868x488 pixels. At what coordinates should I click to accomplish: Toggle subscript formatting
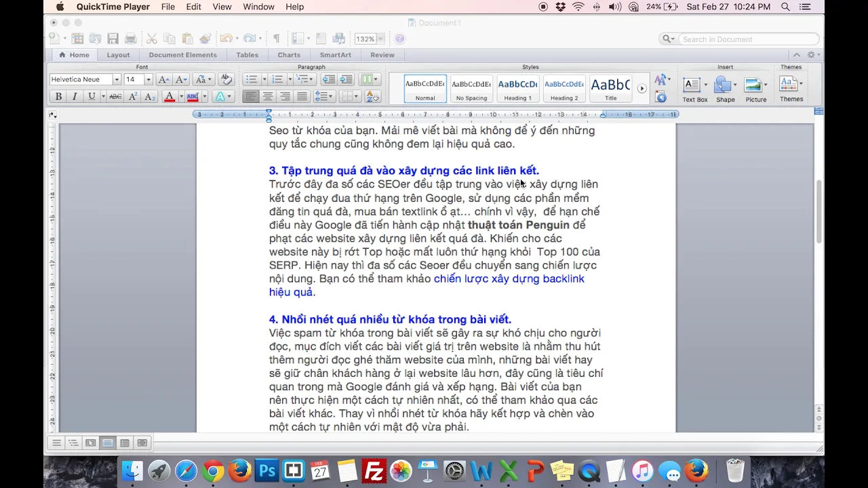coord(150,97)
